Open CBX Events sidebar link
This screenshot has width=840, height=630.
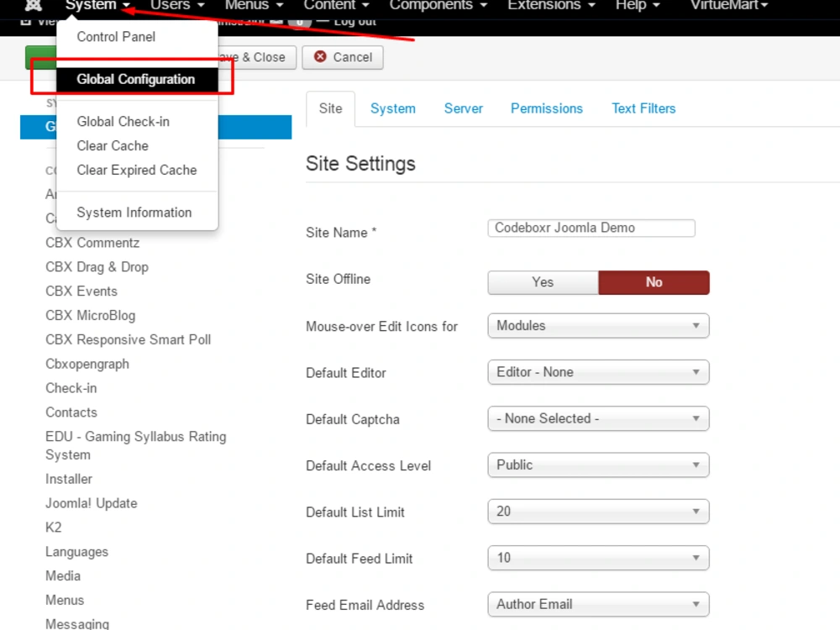[x=81, y=291]
